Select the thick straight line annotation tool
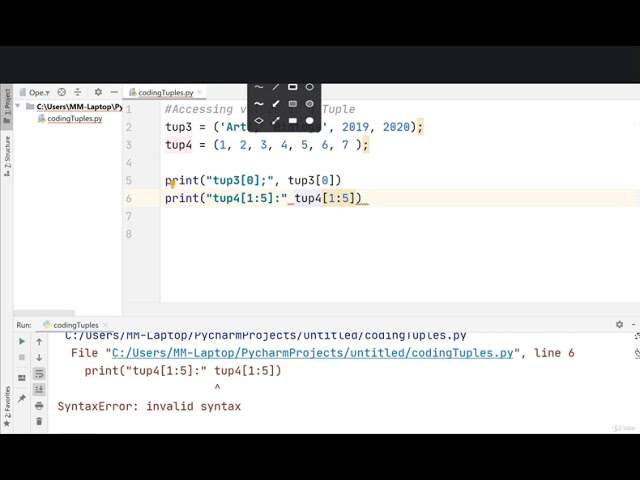This screenshot has width=640, height=480. pyautogui.click(x=276, y=104)
